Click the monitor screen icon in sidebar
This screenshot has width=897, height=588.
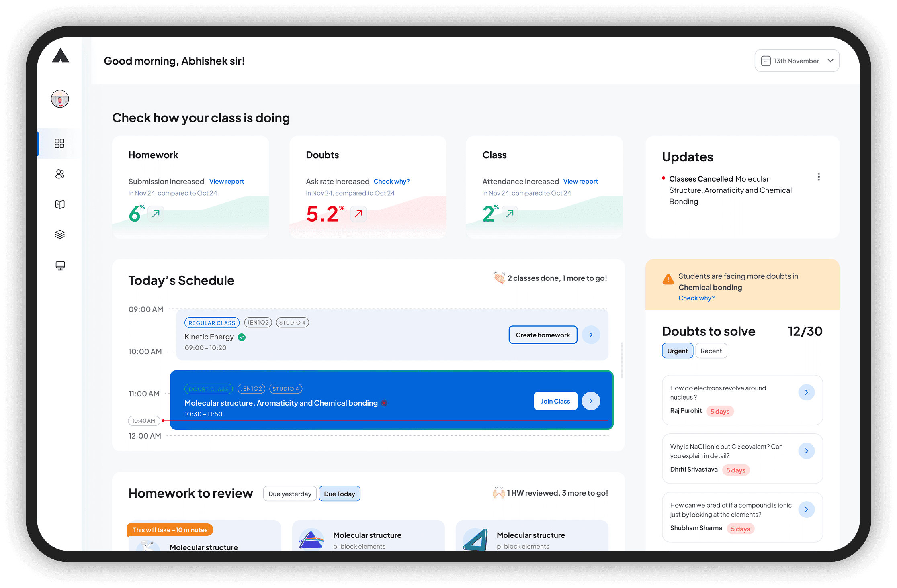[x=60, y=265]
